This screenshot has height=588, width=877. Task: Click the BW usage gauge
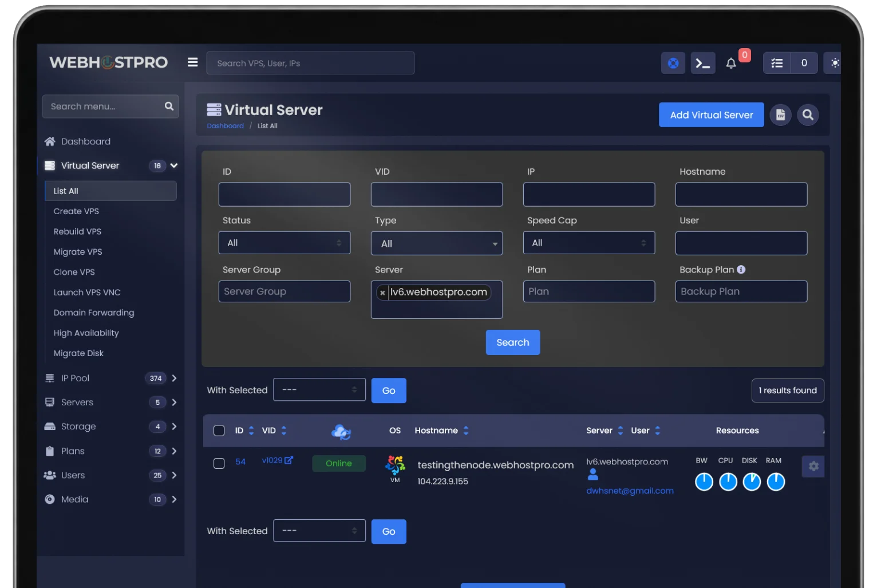tap(704, 482)
